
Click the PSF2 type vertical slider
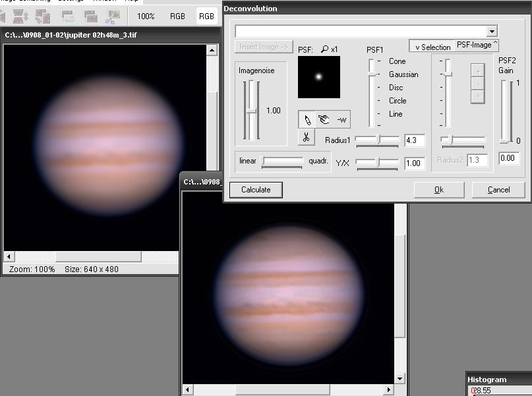[448, 92]
